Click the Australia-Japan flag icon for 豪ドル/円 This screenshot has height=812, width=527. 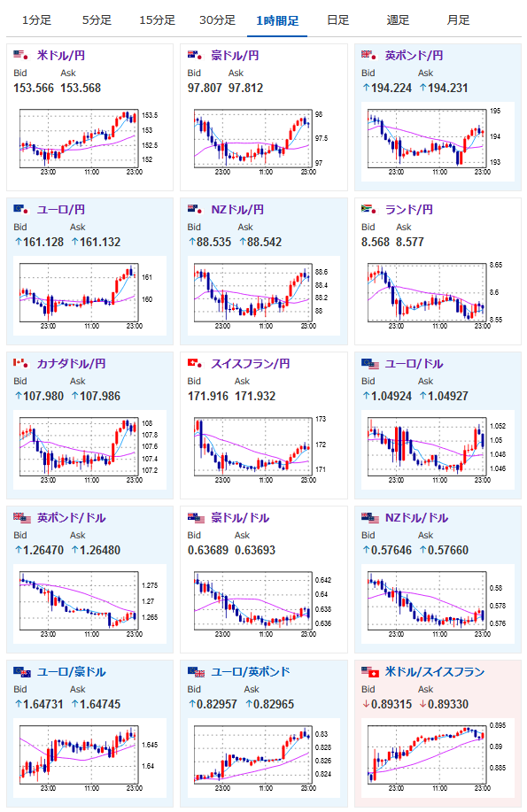pyautogui.click(x=195, y=55)
